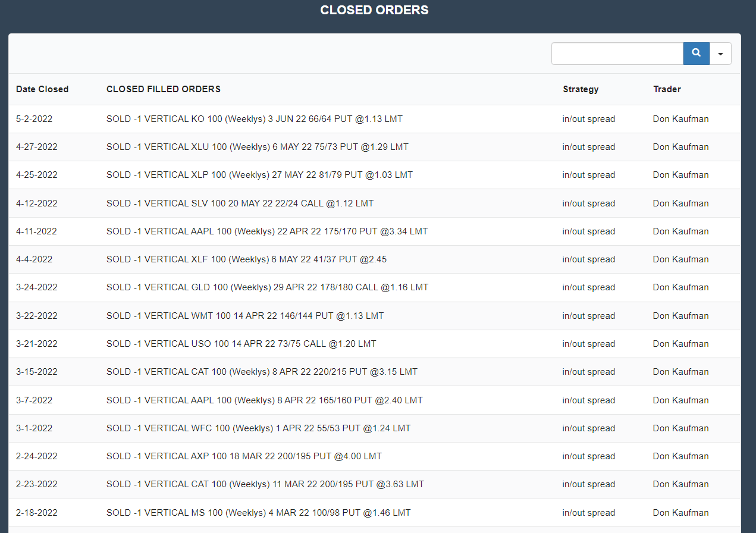Image resolution: width=756 pixels, height=533 pixels.
Task: Click Don Kaufman in WFC row
Action: (x=681, y=428)
